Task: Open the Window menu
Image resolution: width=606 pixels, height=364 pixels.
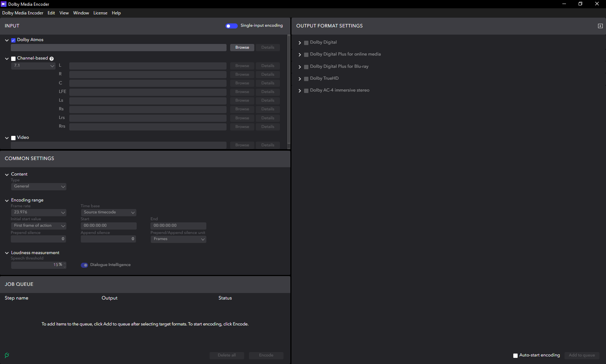Action: pyautogui.click(x=81, y=13)
